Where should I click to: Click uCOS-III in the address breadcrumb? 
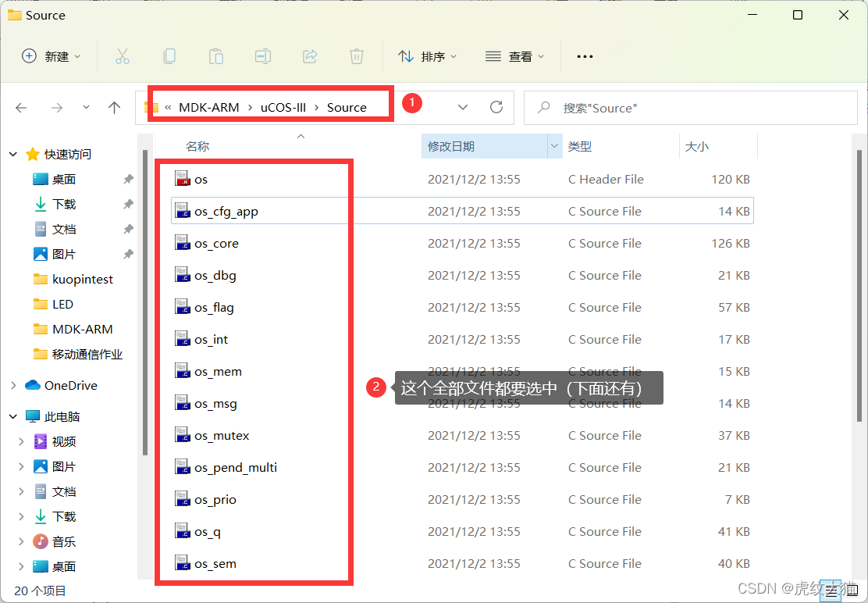point(283,108)
